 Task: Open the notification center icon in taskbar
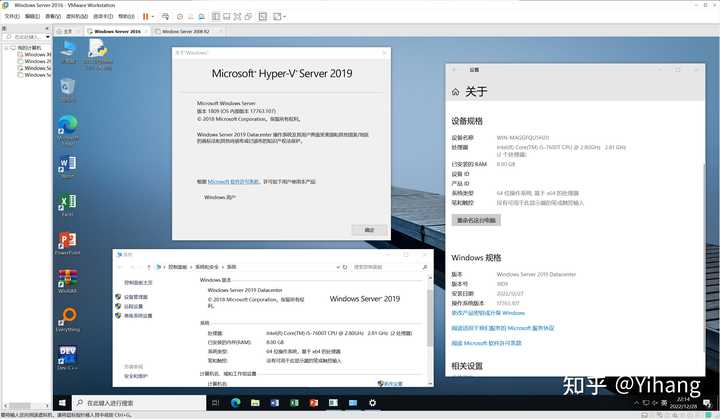pos(708,403)
